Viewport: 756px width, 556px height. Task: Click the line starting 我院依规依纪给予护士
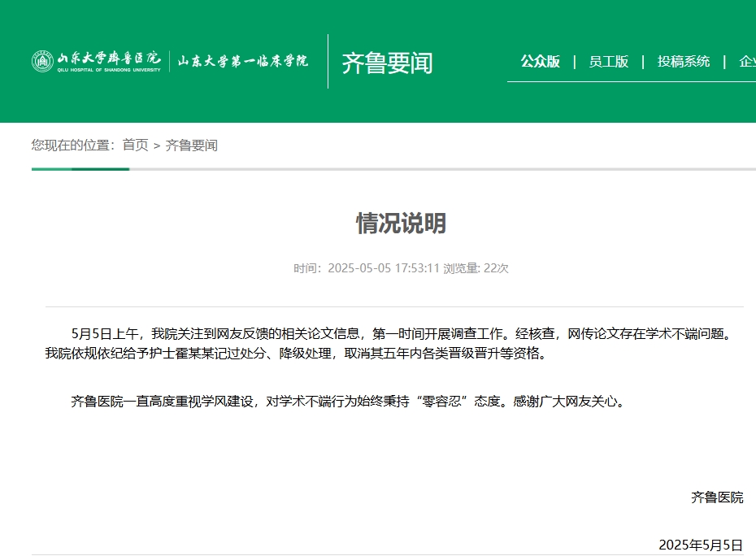pos(297,353)
